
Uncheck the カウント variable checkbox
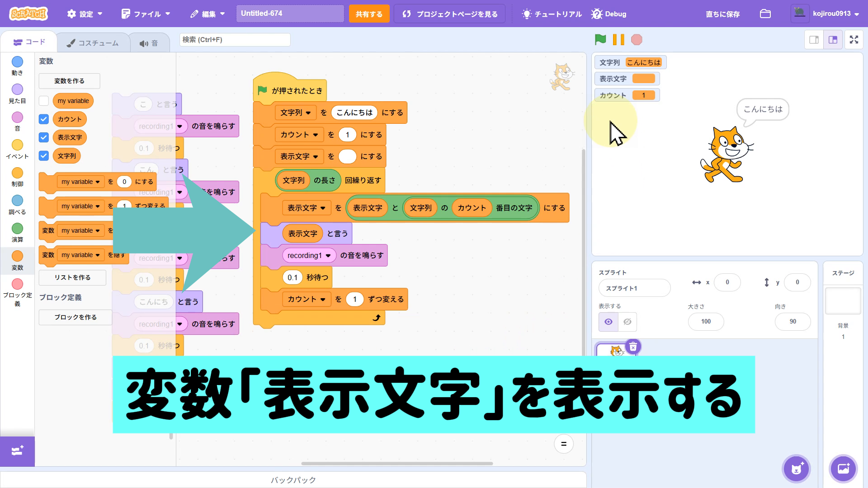(44, 119)
